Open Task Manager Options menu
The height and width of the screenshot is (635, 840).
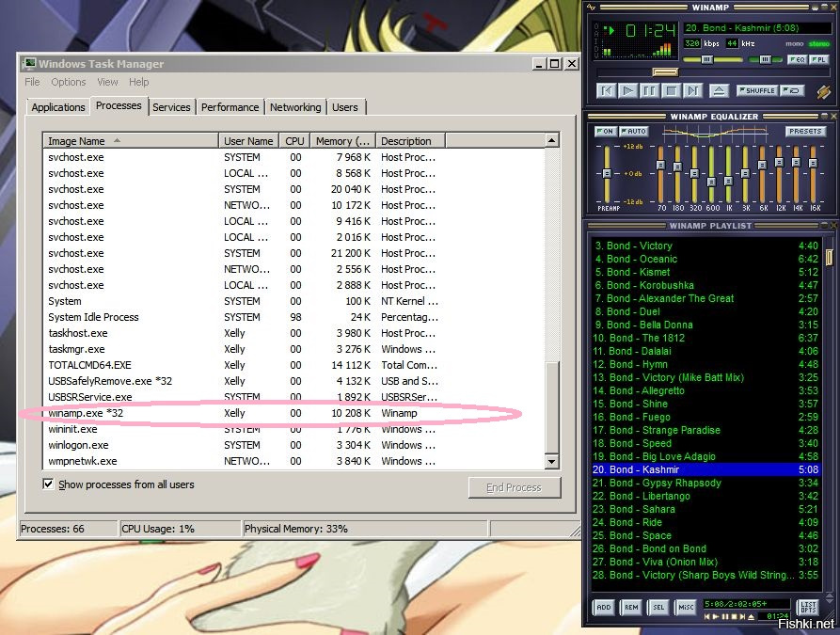(68, 82)
